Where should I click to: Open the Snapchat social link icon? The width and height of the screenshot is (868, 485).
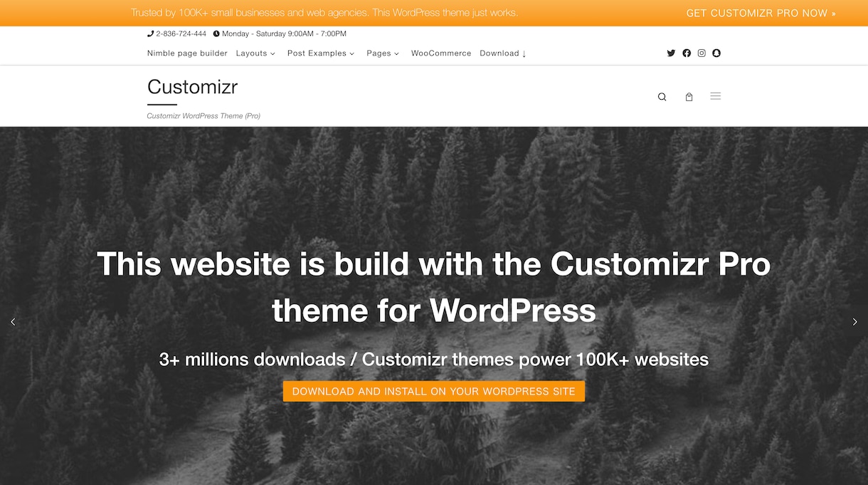tap(716, 53)
